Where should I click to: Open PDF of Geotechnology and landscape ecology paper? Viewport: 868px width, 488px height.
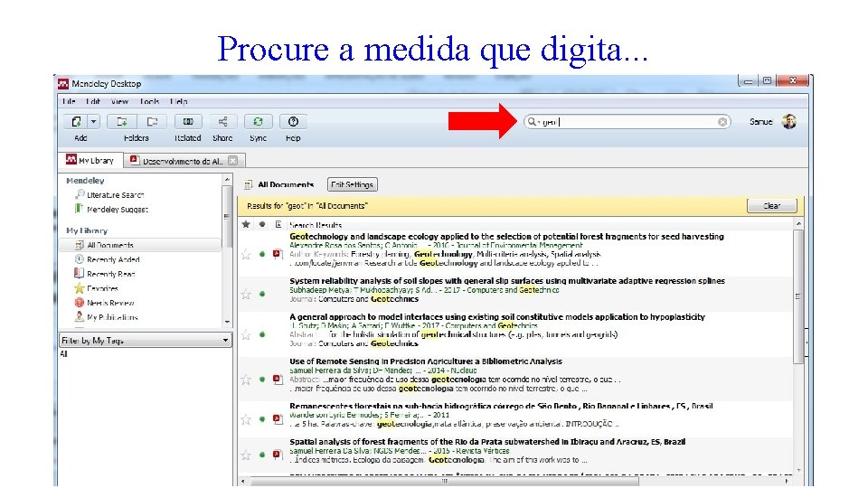(x=278, y=255)
